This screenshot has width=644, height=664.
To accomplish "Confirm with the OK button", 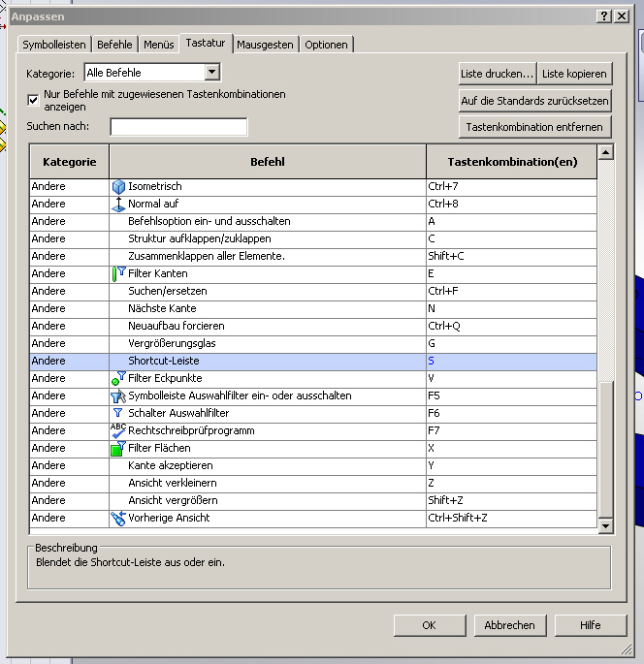I will (x=430, y=625).
